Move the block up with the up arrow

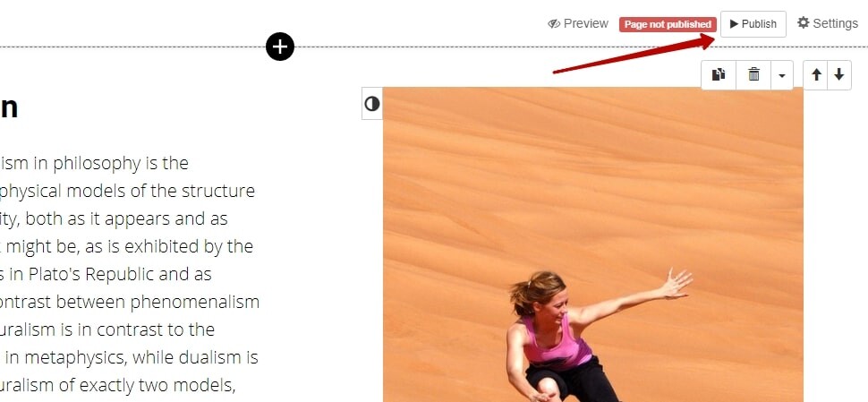(x=816, y=74)
